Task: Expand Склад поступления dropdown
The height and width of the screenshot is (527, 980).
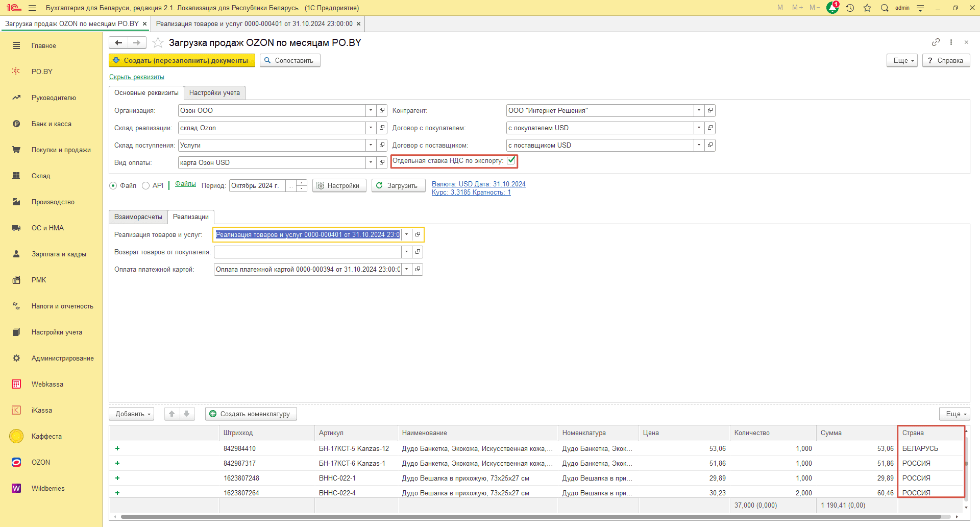Action: [371, 145]
